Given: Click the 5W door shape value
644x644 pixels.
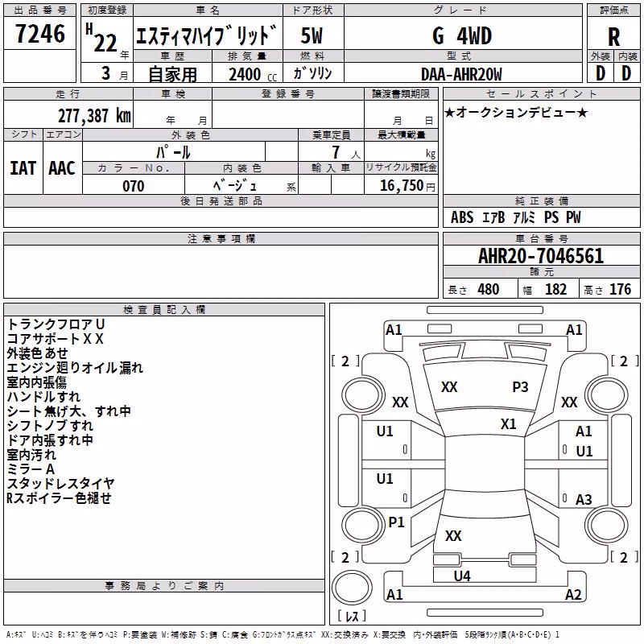Looking at the screenshot, I should click(312, 35).
